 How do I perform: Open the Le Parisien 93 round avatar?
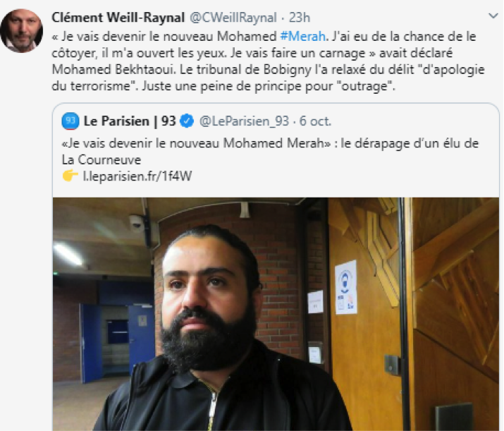tap(70, 121)
